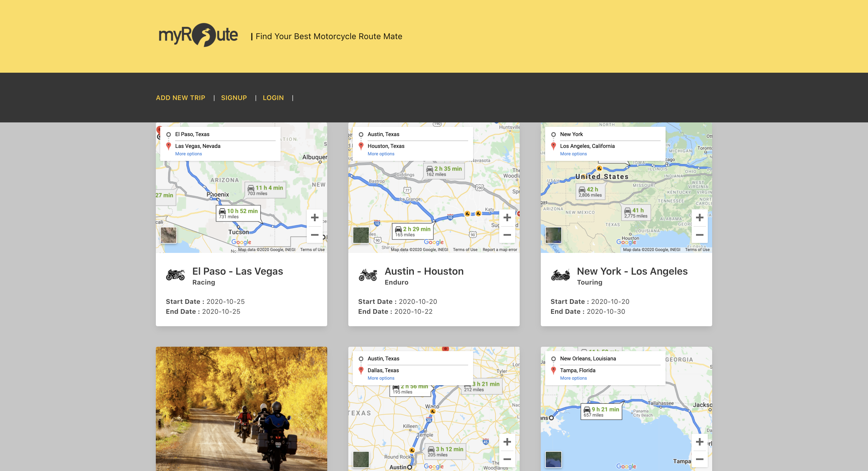
Task: Select the 11 h 4 min alternate route
Action: pyautogui.click(x=265, y=190)
